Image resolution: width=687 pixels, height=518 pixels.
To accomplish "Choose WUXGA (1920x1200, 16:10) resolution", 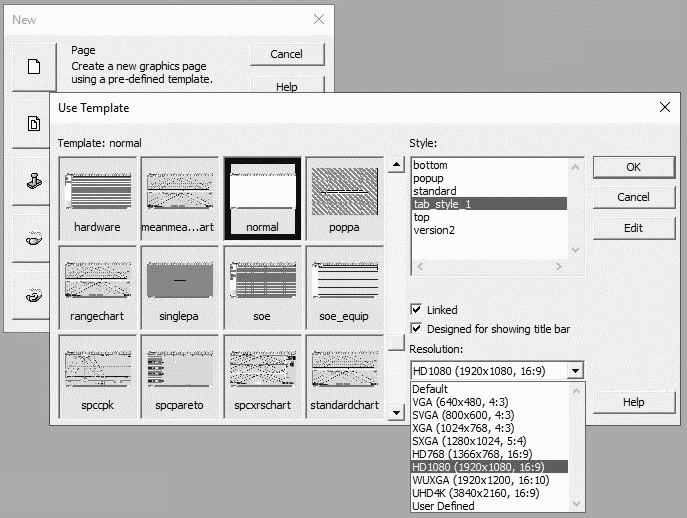I will click(489, 480).
